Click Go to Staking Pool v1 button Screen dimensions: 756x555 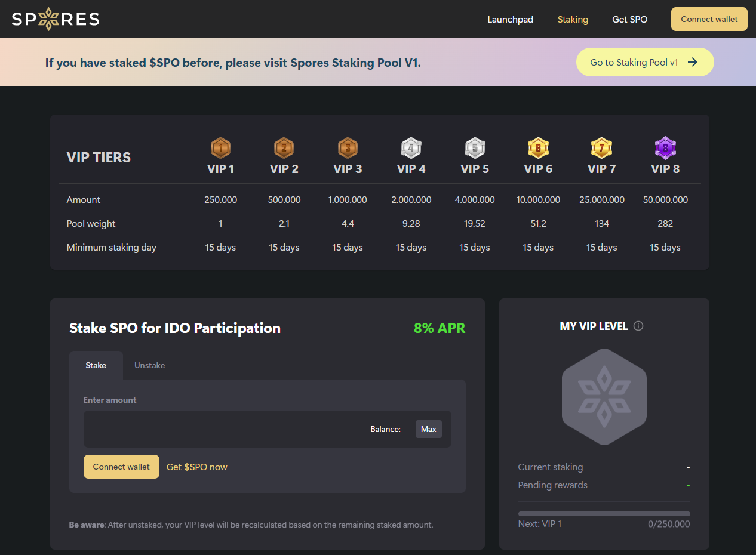(645, 62)
